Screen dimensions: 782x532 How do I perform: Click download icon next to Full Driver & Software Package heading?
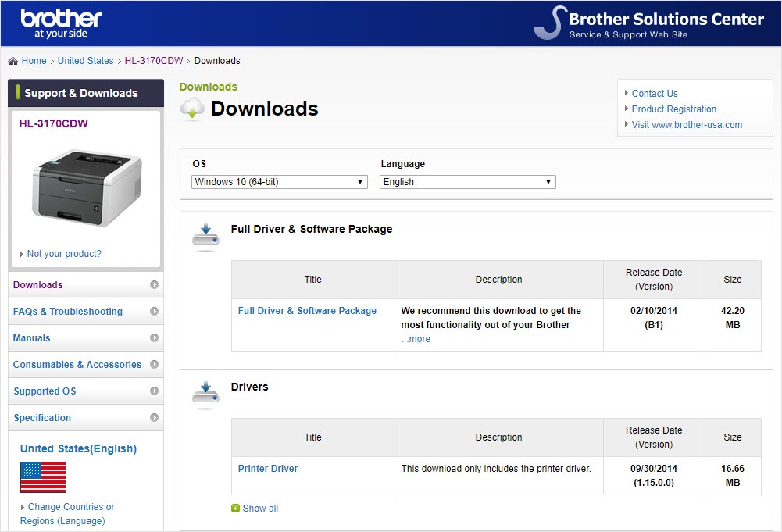(x=206, y=236)
